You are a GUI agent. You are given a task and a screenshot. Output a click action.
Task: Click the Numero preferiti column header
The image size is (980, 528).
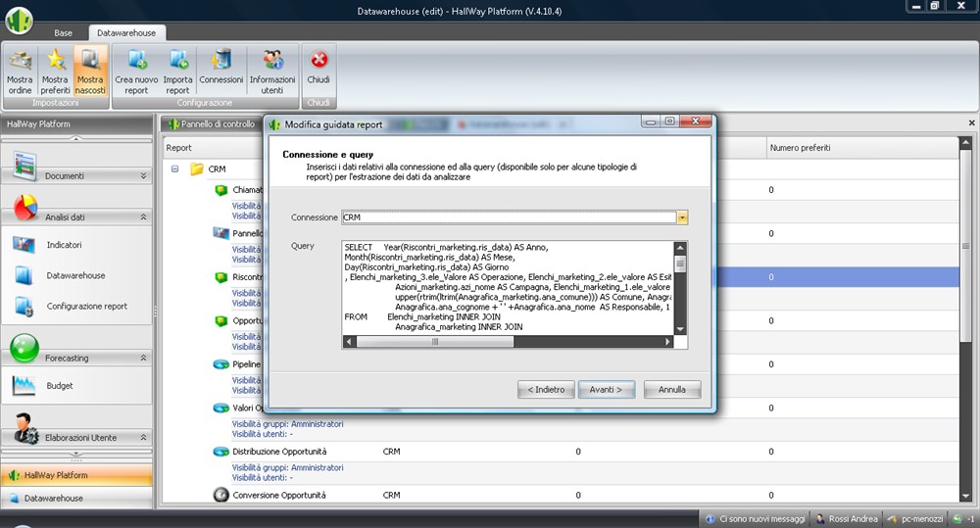click(x=861, y=148)
